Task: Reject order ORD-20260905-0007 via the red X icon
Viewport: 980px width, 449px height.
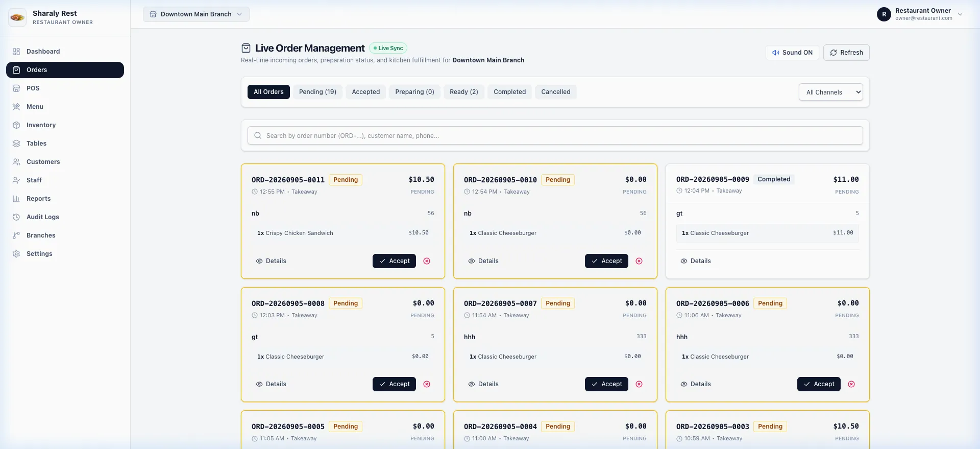Action: coord(639,384)
